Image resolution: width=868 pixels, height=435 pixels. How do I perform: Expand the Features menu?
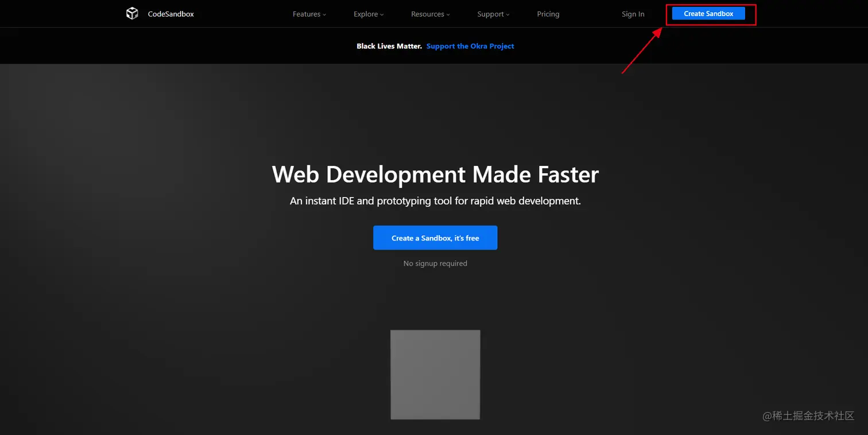[309, 14]
